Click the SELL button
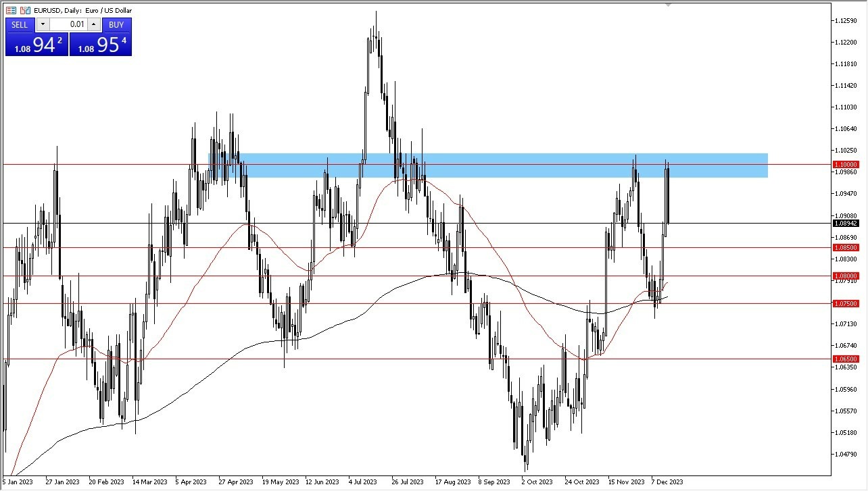868x491 pixels. 20,24
